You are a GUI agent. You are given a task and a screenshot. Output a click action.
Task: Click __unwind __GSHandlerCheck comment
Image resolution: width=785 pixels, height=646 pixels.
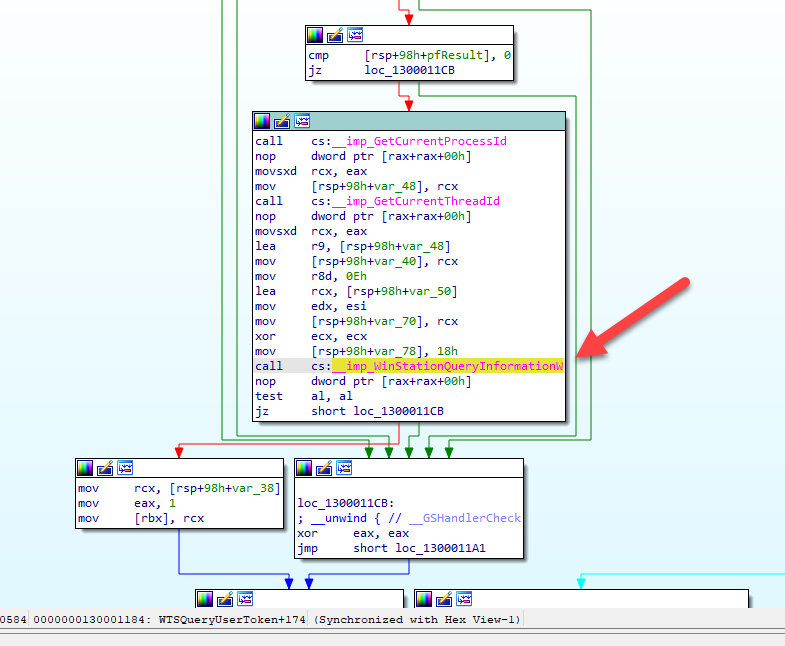(x=409, y=518)
